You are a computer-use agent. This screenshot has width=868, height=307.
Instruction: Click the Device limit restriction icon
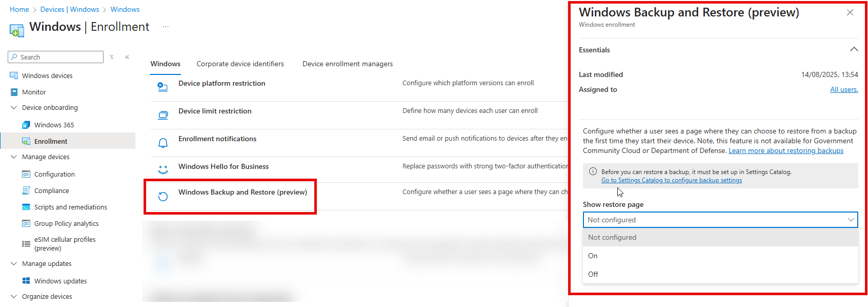(163, 115)
